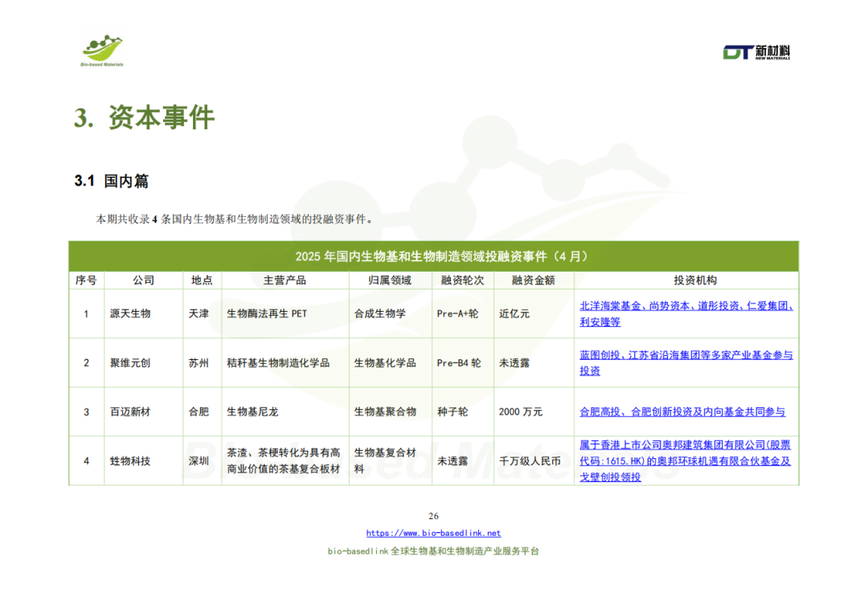Image resolution: width=868 pixels, height=614 pixels.
Task: Click the 归属领域 column header
Action: (390, 280)
